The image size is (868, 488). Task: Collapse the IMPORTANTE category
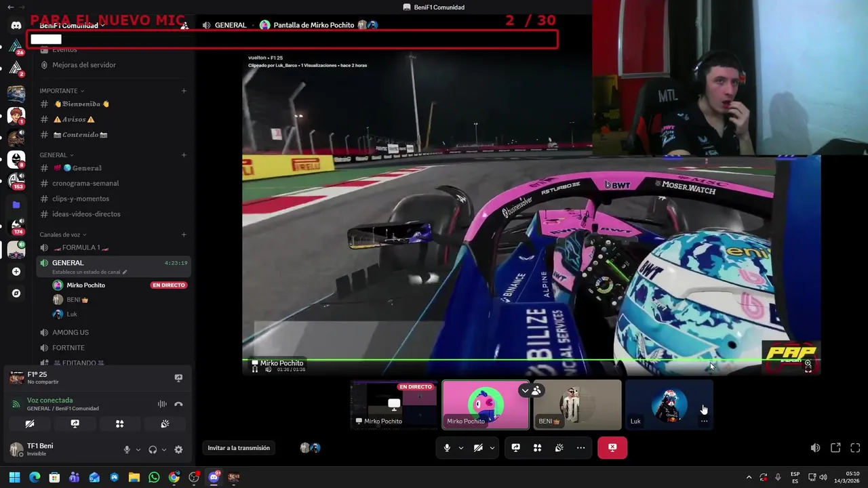click(x=62, y=91)
